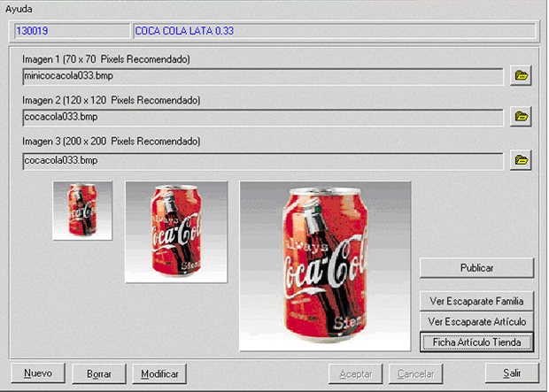Click the Imagen 3 cocacola033.bmp field

click(x=263, y=161)
